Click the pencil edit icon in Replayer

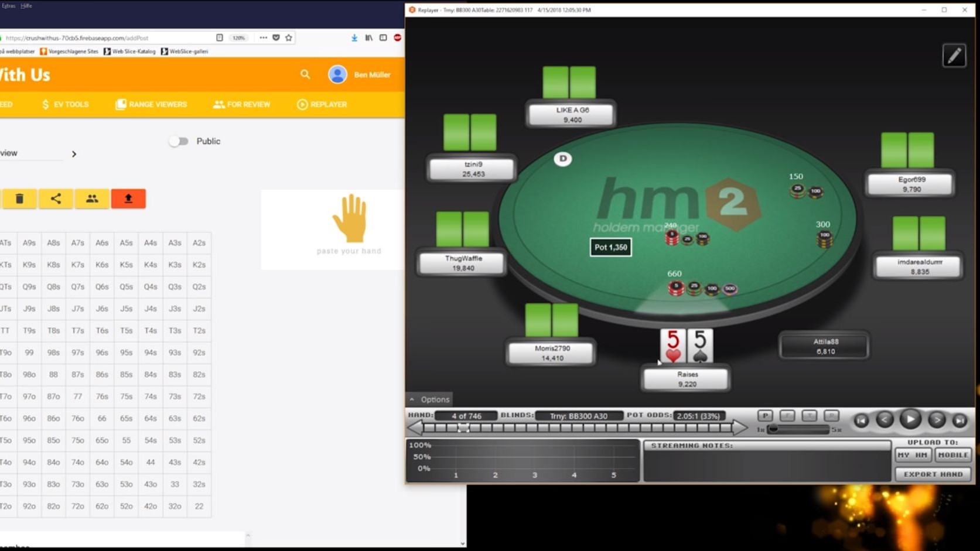point(954,56)
